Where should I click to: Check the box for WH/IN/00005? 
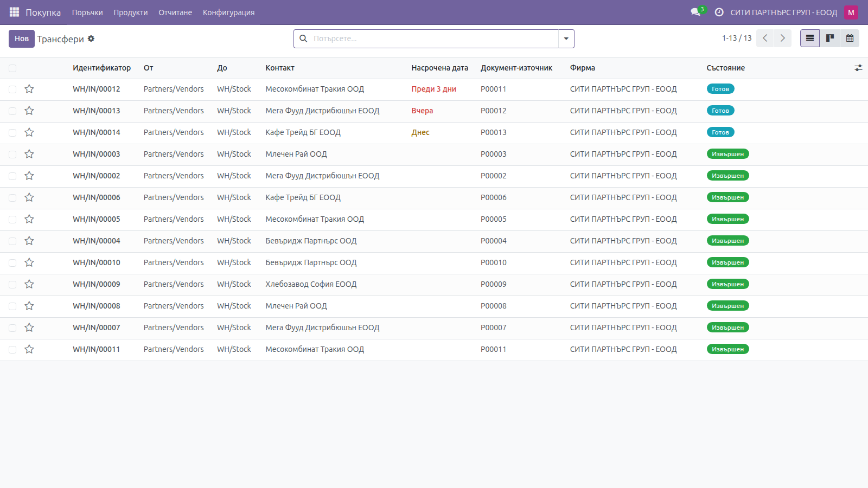12,219
